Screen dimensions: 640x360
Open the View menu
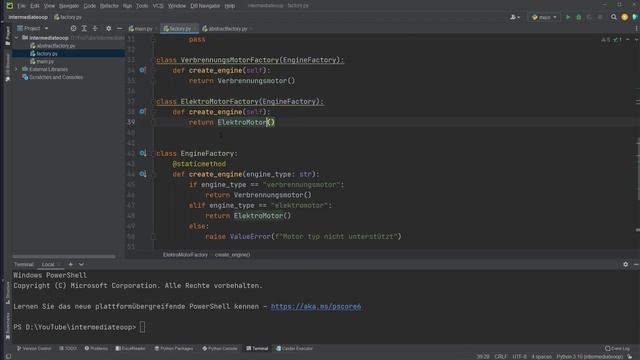(x=49, y=6)
